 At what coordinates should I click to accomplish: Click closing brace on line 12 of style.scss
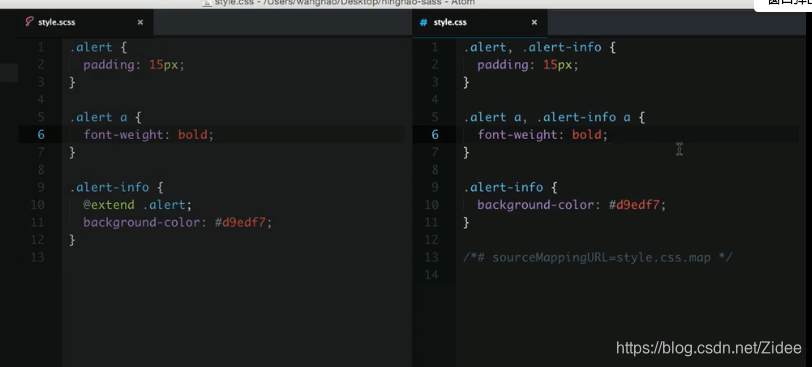point(72,240)
